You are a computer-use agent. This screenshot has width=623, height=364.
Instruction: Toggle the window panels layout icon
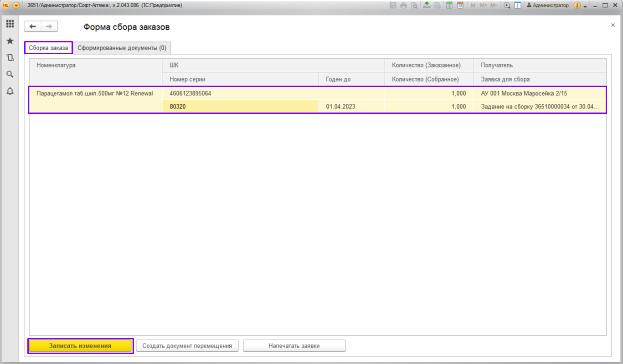click(517, 5)
